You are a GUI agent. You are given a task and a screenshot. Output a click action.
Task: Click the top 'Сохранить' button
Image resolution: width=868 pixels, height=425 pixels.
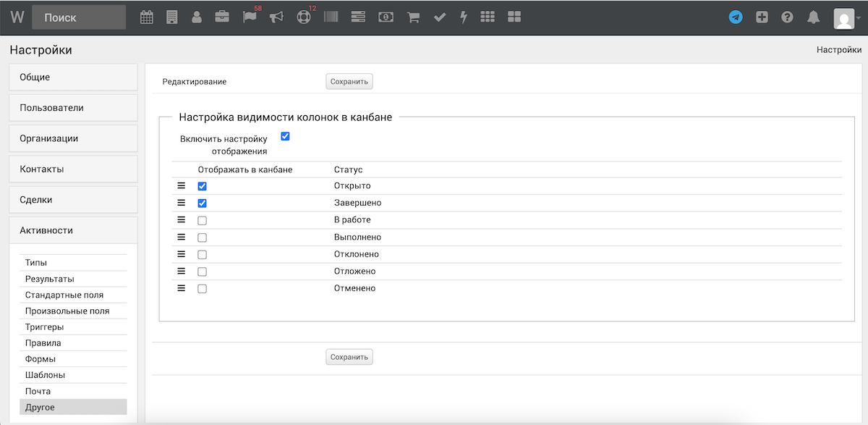(x=349, y=82)
